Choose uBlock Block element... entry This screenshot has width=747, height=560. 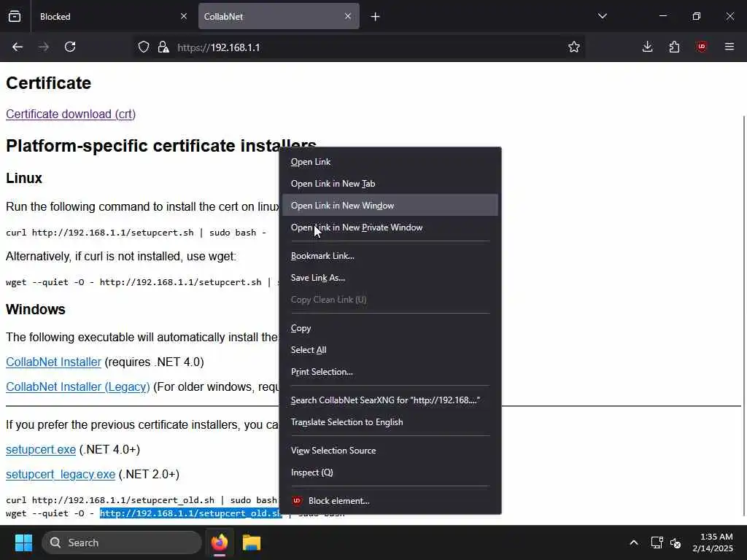click(x=390, y=501)
